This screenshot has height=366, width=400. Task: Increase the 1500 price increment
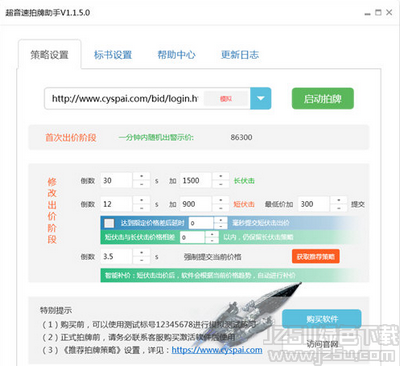(221, 176)
